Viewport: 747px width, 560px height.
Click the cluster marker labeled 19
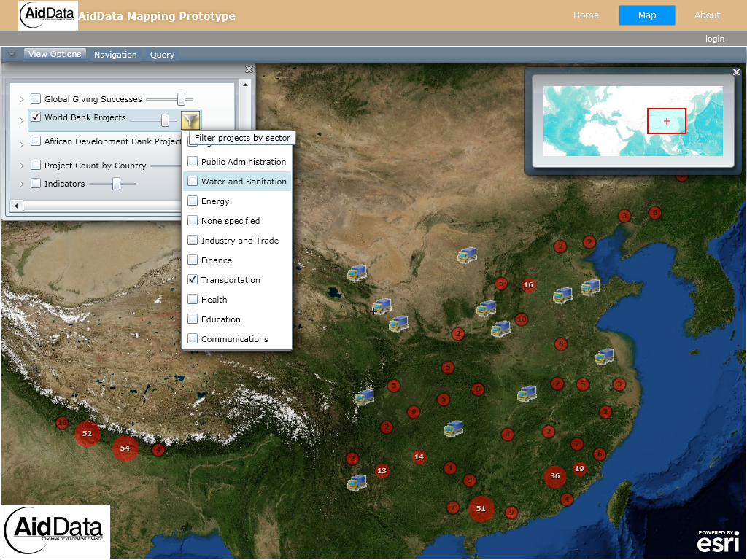[x=579, y=469]
